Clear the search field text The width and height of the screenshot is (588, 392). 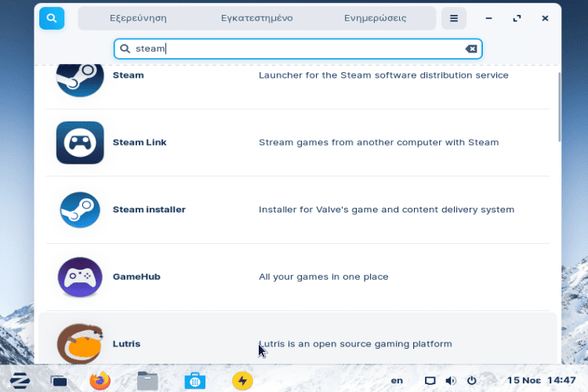click(471, 49)
